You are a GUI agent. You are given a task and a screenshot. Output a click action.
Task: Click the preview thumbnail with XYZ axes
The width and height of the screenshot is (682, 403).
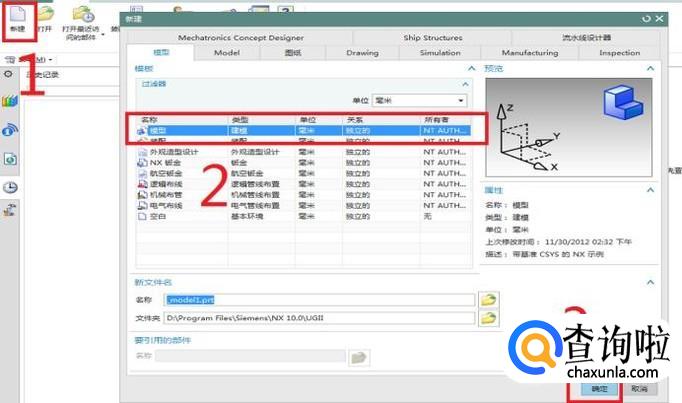tap(569, 127)
